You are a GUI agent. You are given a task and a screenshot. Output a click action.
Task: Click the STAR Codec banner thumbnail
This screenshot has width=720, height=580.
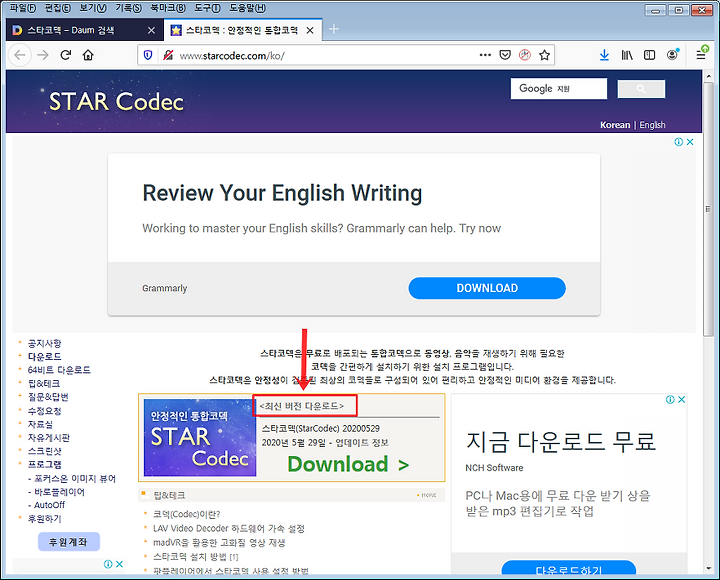(x=200, y=438)
